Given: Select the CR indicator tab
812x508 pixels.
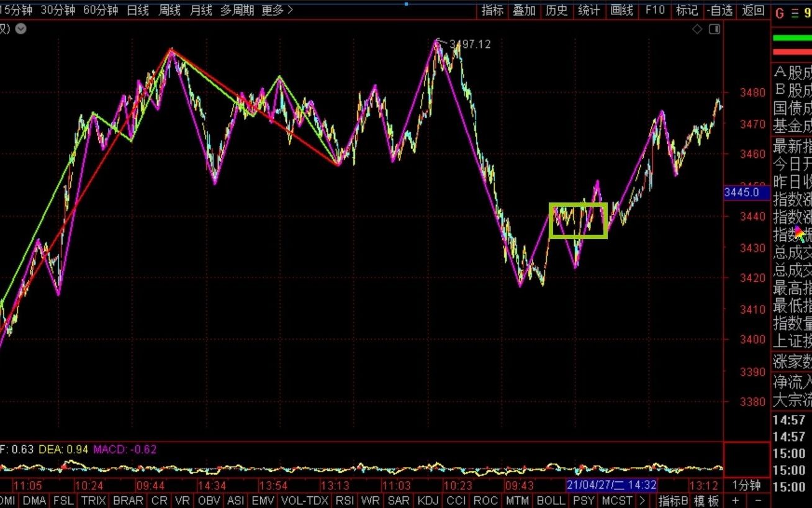Looking at the screenshot, I should click(x=160, y=501).
